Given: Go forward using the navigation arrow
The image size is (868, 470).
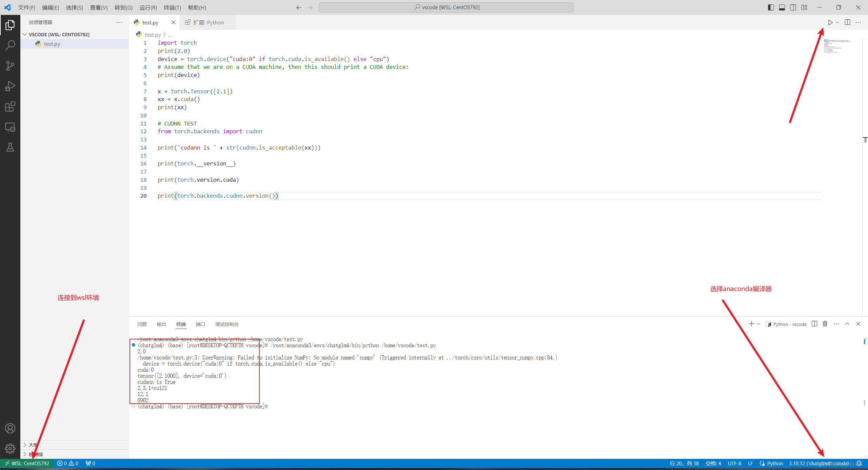Looking at the screenshot, I should click(310, 7).
